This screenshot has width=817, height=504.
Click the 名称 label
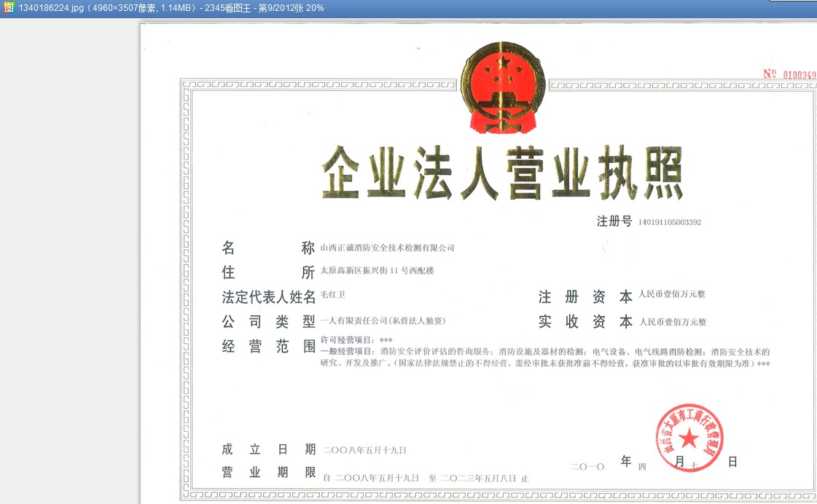[269, 248]
